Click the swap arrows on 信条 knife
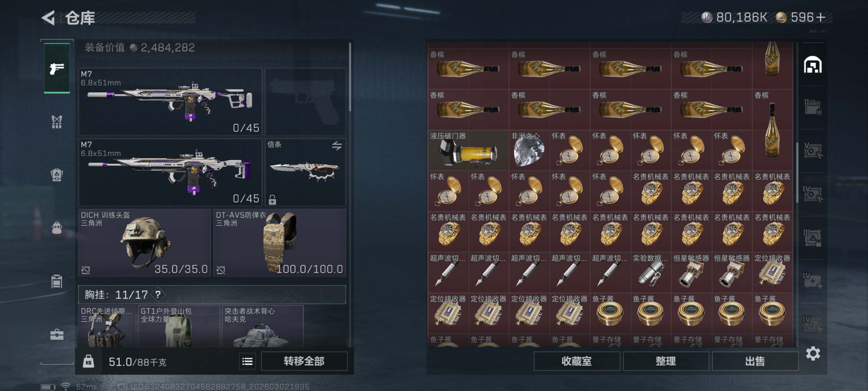Viewport: 868px width, 391px height. (337, 146)
